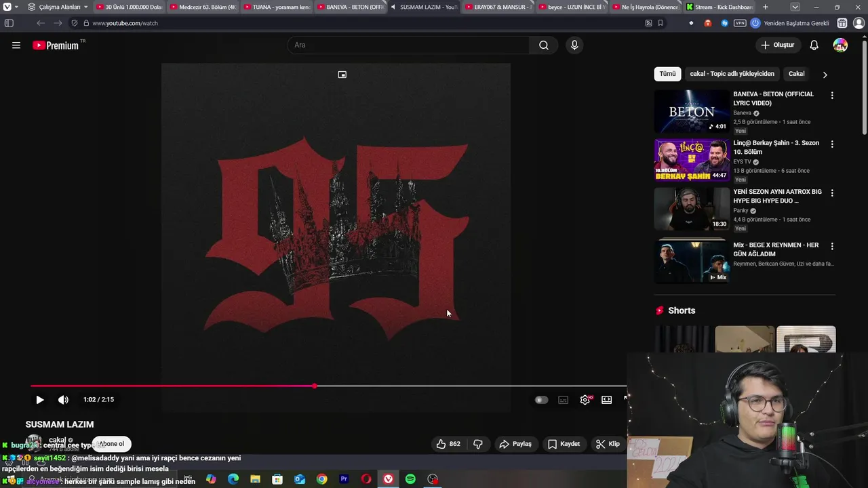Expand Çalışma Alanları workspaces dropdown
The image size is (868, 488).
58,7
